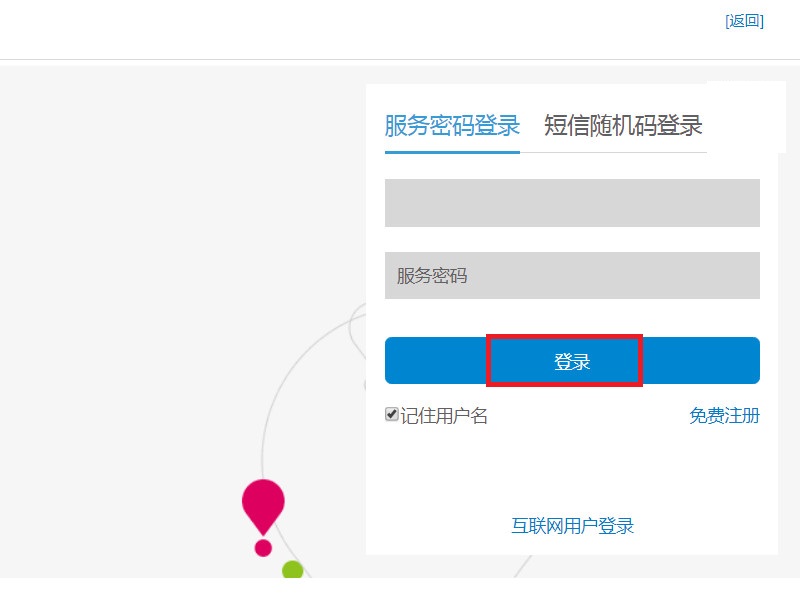Click the 记住用户名 label text
800x600 pixels.
coord(444,416)
